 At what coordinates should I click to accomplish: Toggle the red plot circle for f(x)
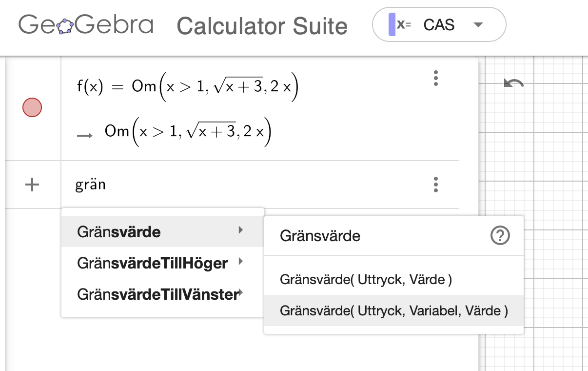32,107
